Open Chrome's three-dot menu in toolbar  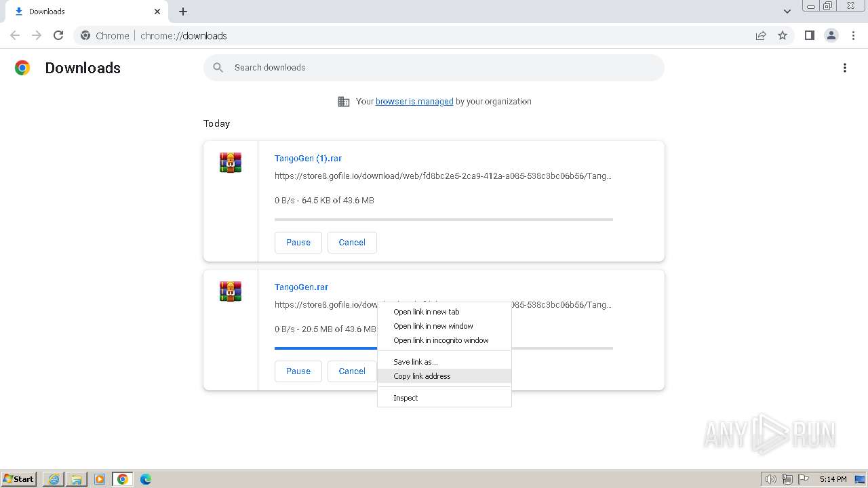point(853,35)
